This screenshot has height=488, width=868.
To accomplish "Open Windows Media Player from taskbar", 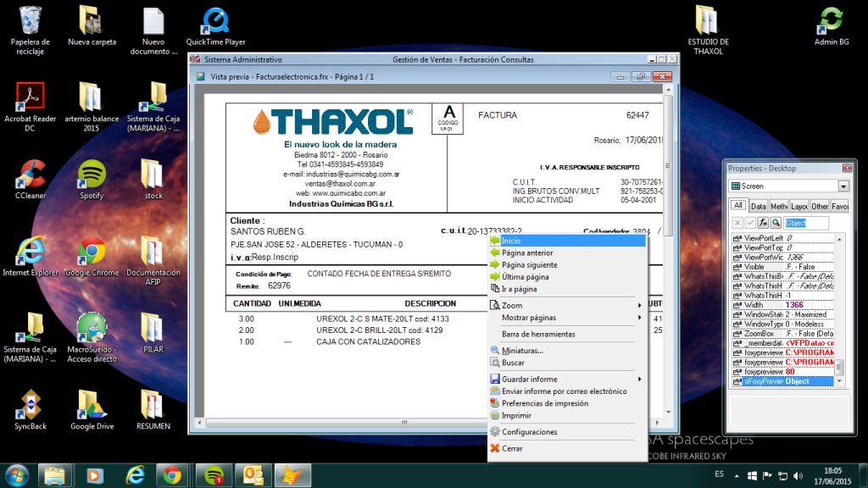I will tap(95, 475).
